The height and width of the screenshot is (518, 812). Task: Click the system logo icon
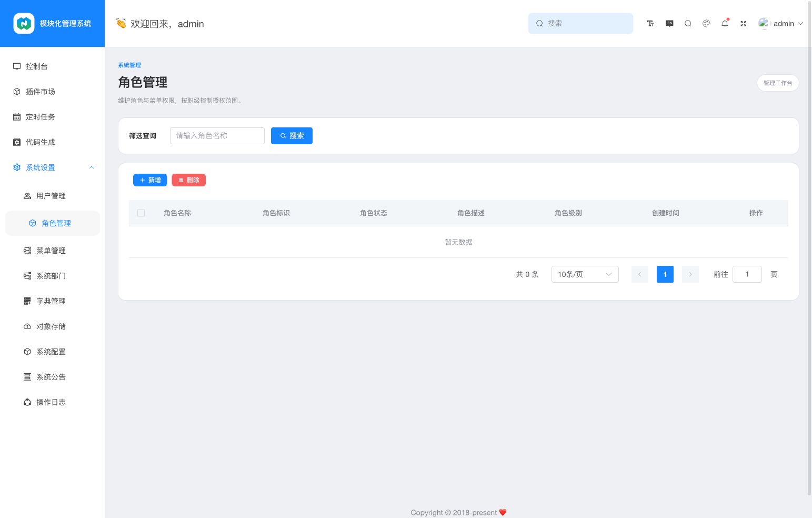click(24, 24)
